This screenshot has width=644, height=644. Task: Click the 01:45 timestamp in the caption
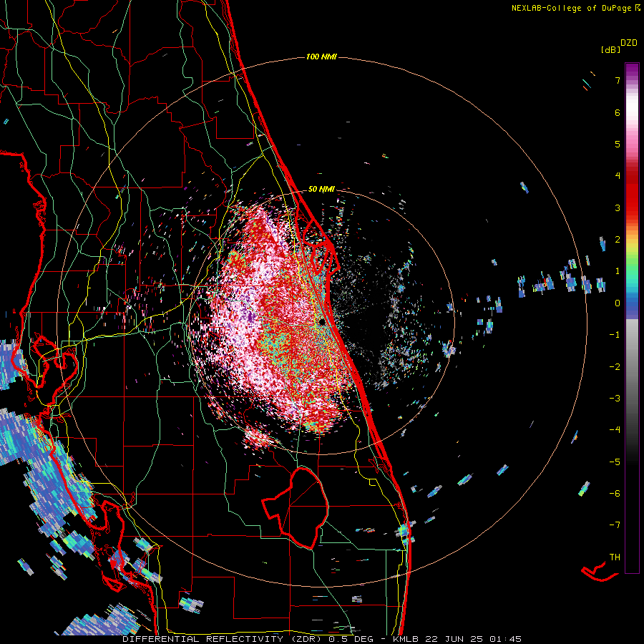[506, 639]
